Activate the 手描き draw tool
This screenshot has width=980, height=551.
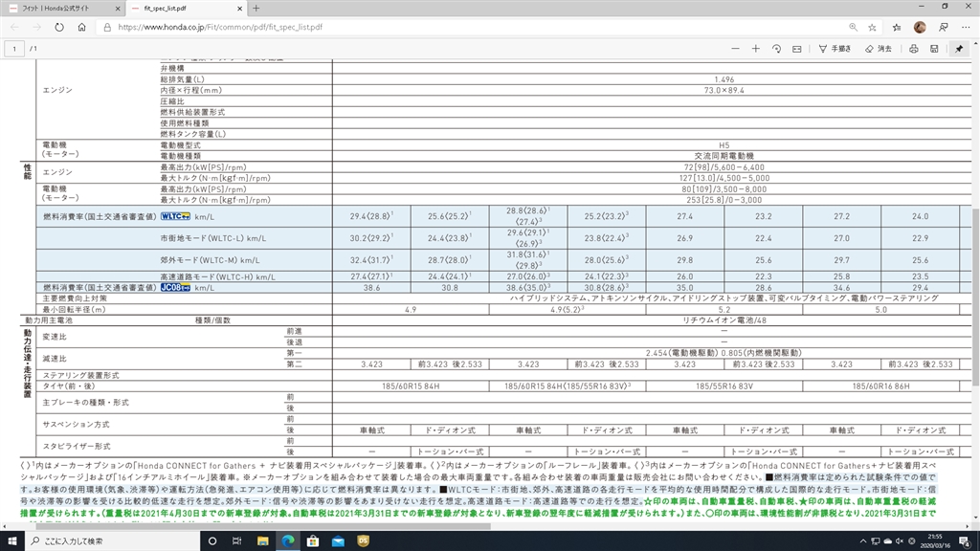click(x=835, y=49)
